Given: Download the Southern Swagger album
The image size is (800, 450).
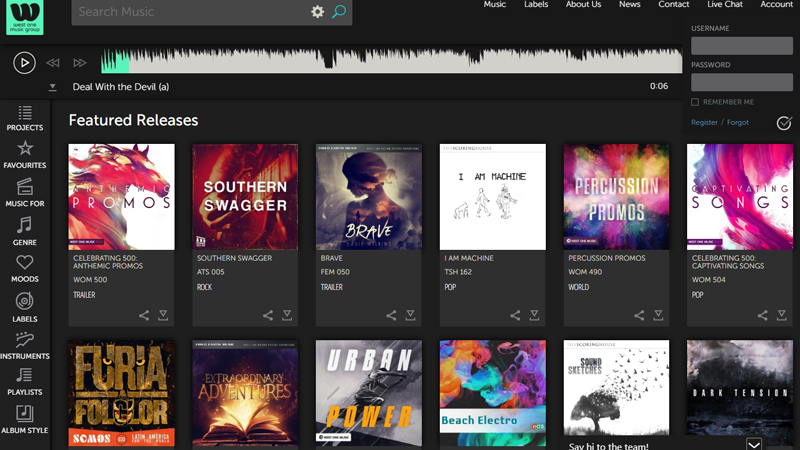Looking at the screenshot, I should pos(287,315).
